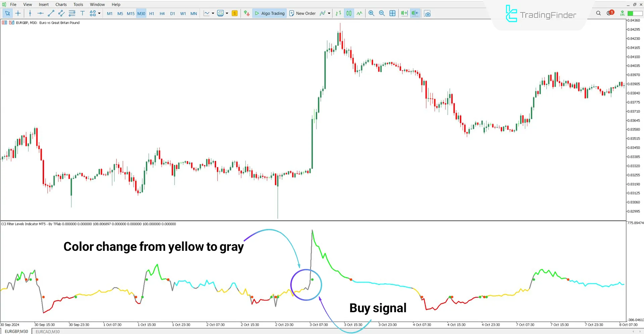Toggle the chart shift feature

415,13
